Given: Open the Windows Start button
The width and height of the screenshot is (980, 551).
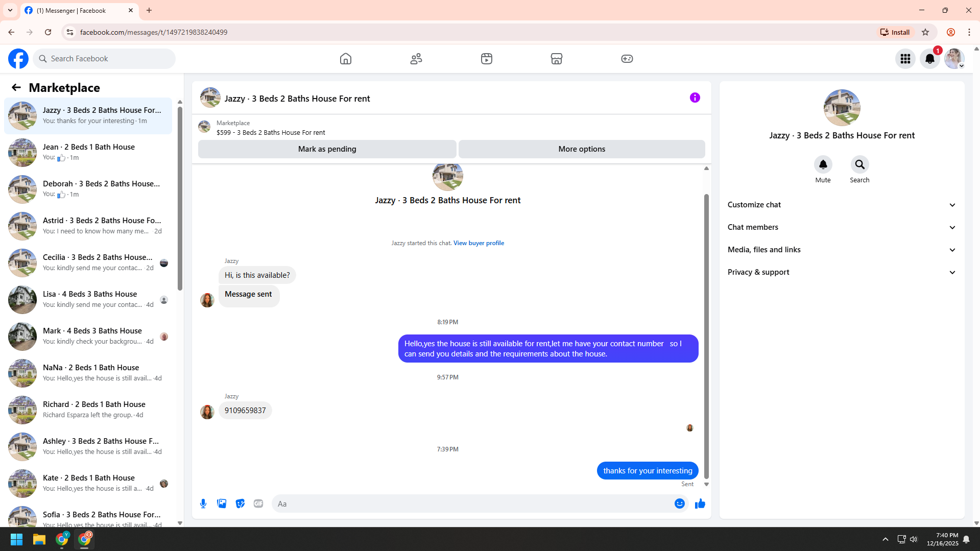Looking at the screenshot, I should point(16,539).
